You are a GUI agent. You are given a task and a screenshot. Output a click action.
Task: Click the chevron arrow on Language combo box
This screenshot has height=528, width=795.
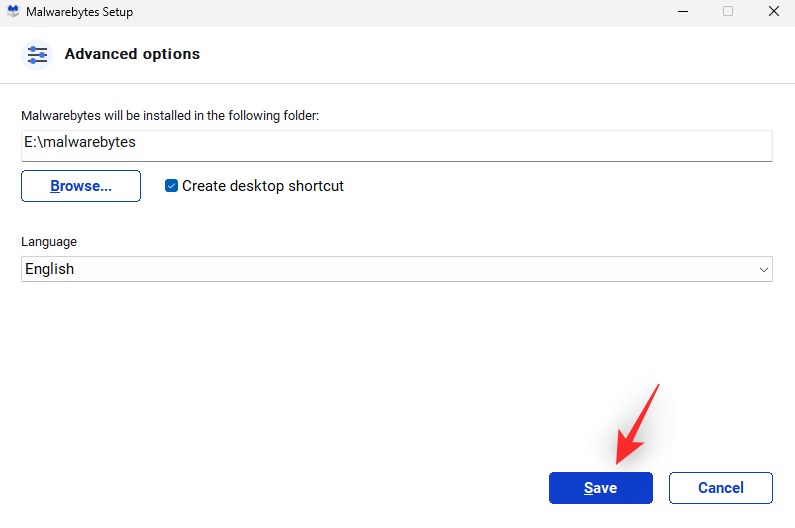point(764,270)
